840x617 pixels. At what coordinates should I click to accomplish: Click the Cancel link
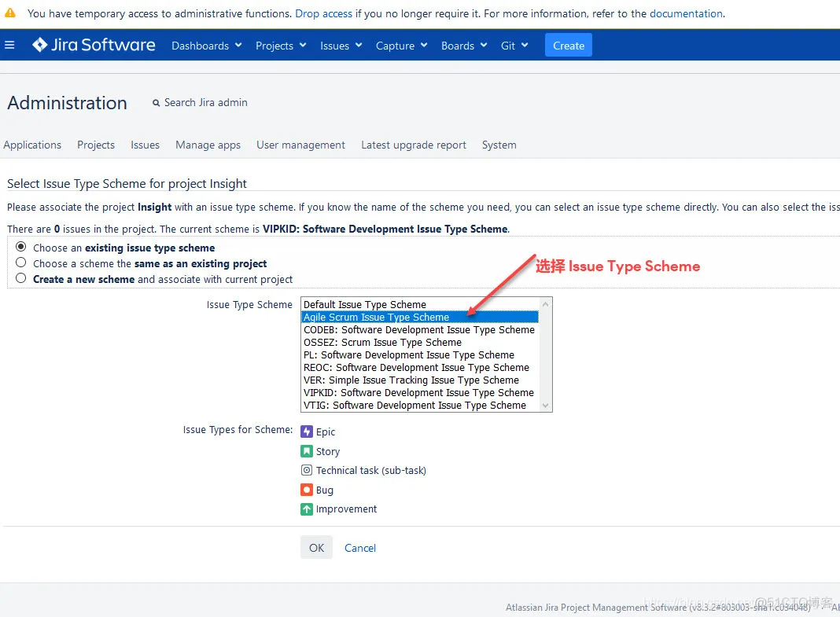[x=360, y=548]
